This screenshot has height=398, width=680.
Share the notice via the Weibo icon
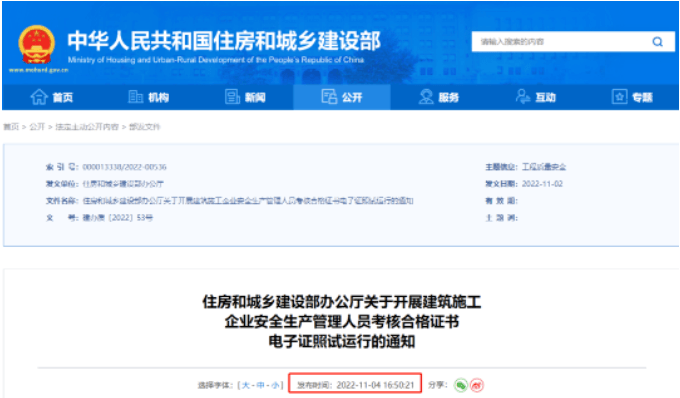tap(477, 385)
